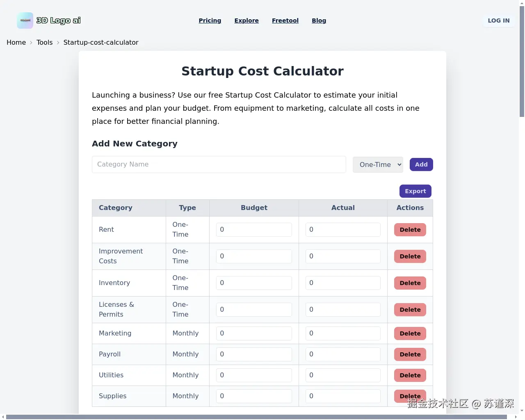The image size is (525, 420).
Task: Open the Pricing menu item
Action: [210, 21]
